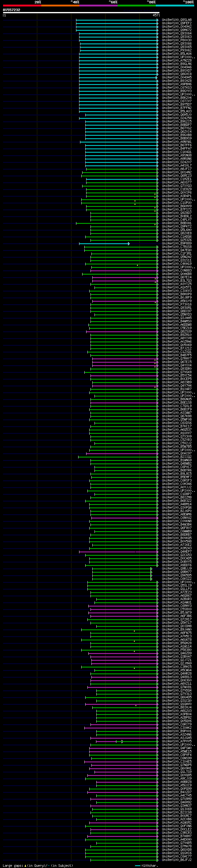Select hit label UniRef100_A4CT45

[x=176, y=796]
